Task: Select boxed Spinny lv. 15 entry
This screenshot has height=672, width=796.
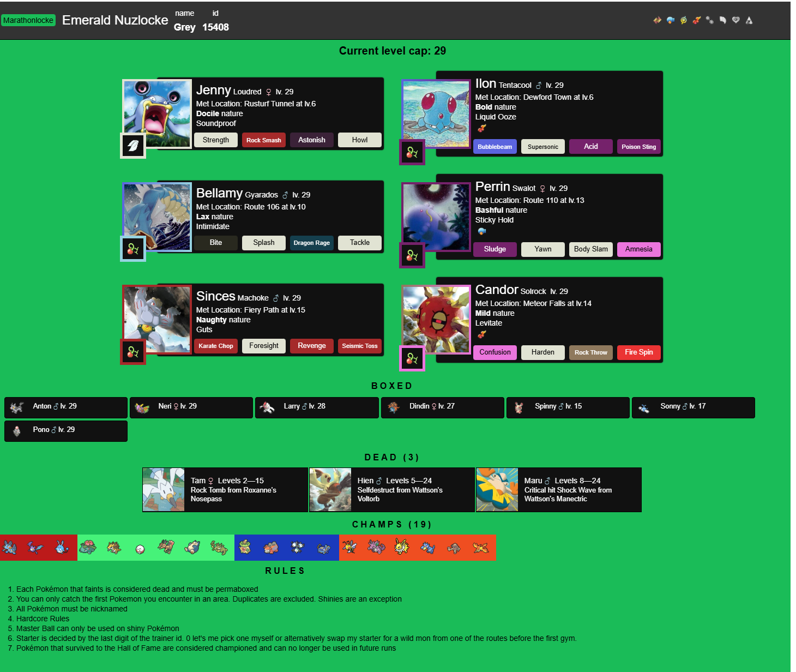Action: pyautogui.click(x=568, y=407)
